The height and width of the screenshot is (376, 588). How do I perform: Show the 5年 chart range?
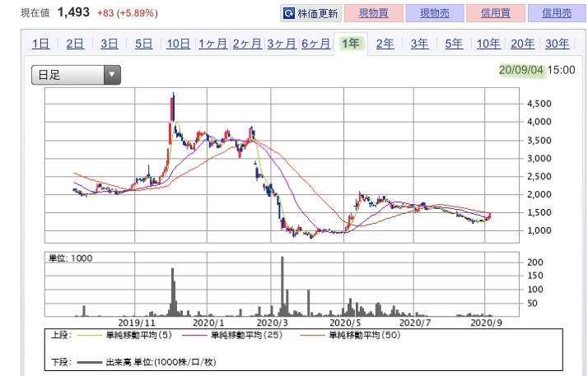coord(454,44)
